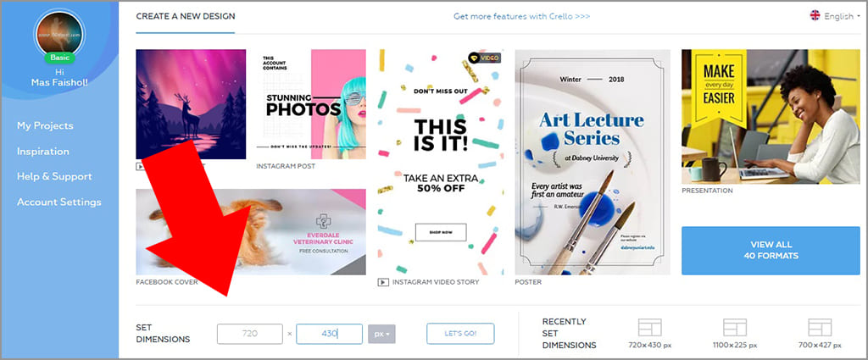Click the user profile avatar picture
Viewport: 868px width, 360px height.
(59, 33)
